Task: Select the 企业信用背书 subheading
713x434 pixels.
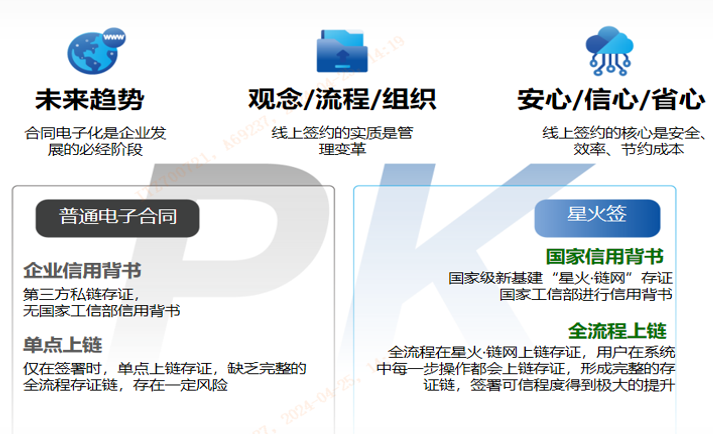Action: coord(82,271)
